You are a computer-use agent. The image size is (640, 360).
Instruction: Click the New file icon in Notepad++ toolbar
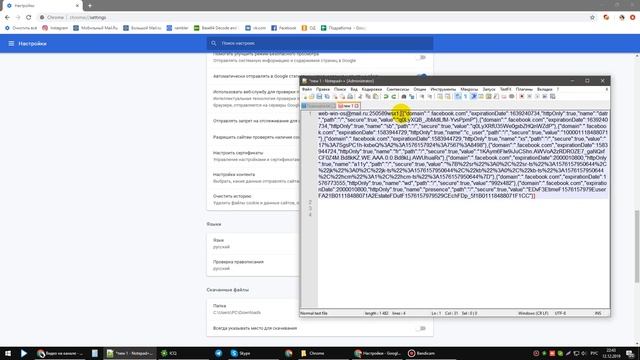304,96
